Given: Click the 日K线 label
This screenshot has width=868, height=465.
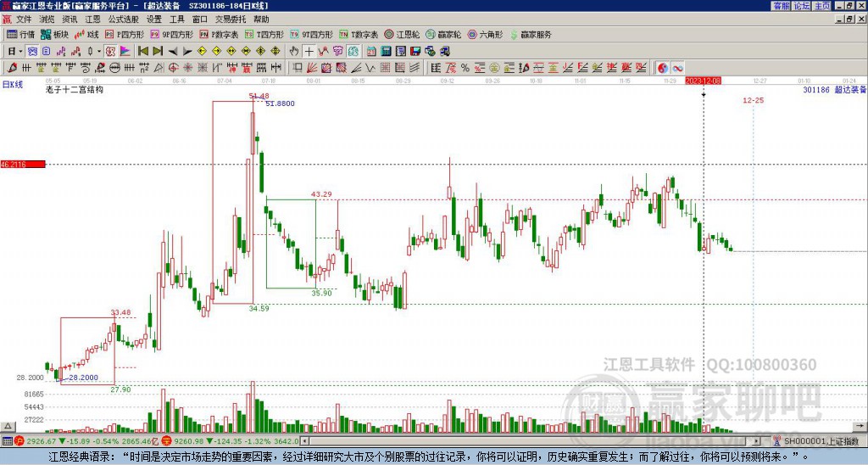Looking at the screenshot, I should (13, 85).
